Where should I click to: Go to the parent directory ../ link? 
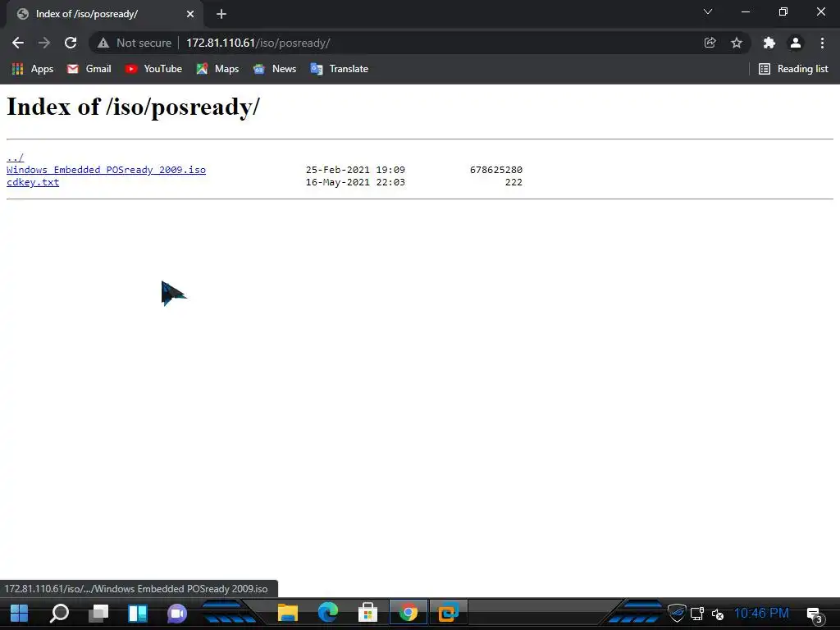coord(15,157)
